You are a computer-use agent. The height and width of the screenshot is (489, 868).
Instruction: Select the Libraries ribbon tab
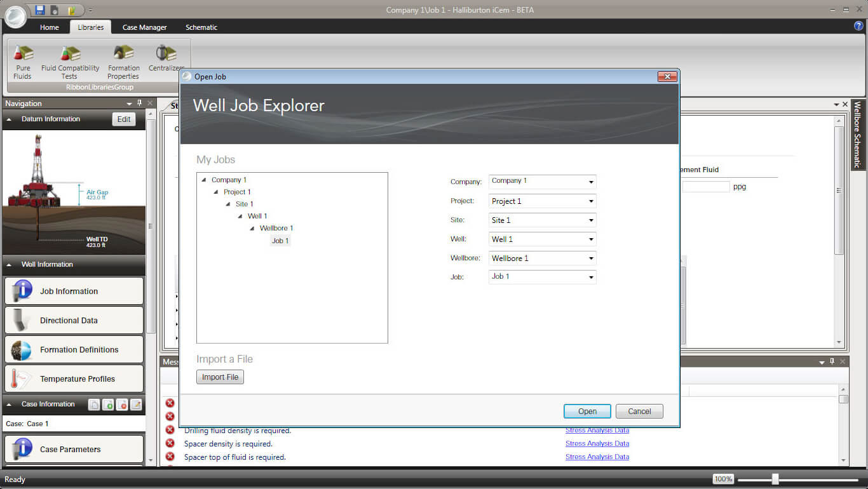coord(91,27)
